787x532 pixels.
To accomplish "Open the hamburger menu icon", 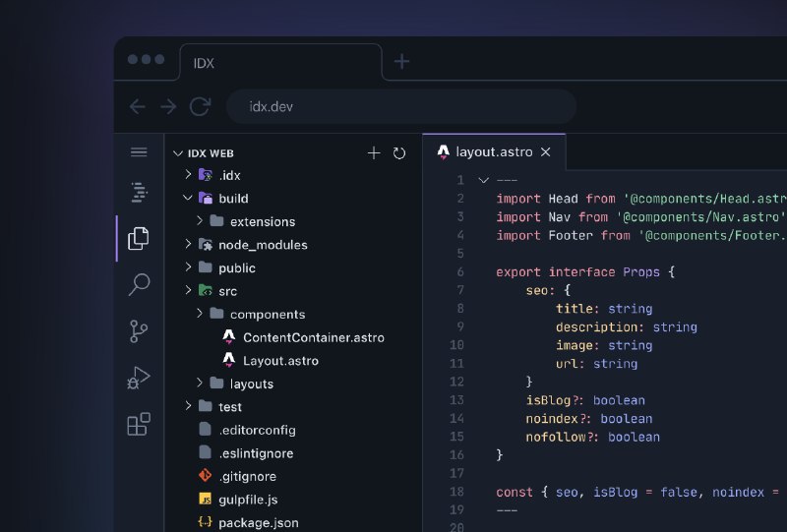I will (139, 152).
